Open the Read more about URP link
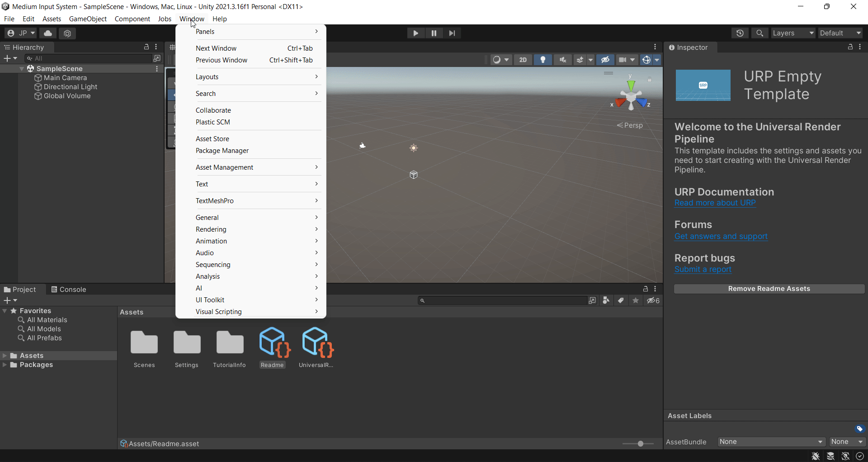 [x=715, y=203]
